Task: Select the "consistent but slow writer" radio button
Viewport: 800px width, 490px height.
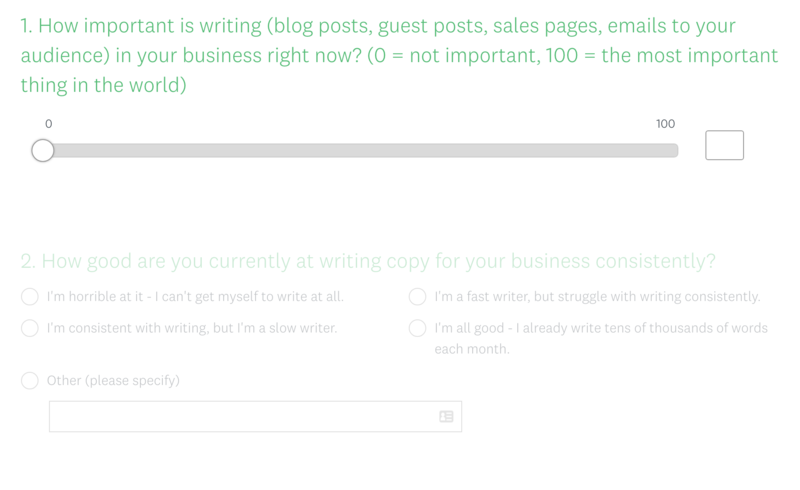Action: (x=30, y=328)
